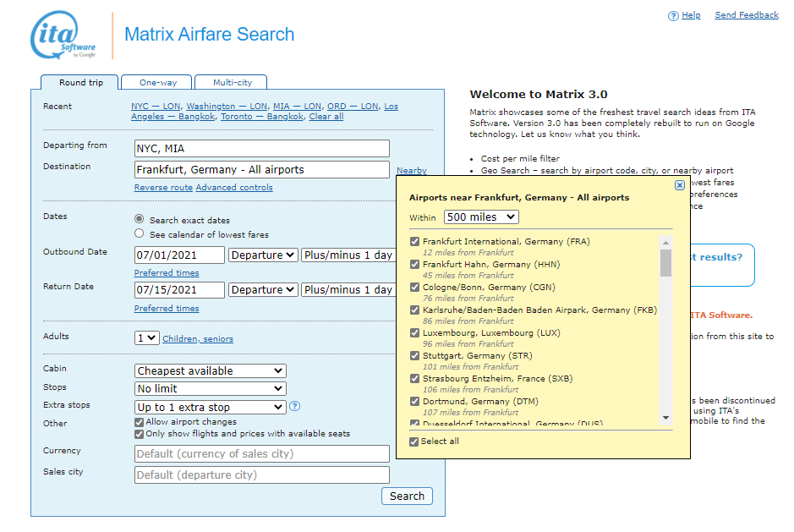Uncheck Stuttgart (STR) airport
Image resolution: width=794 pixels, height=532 pixels.
click(414, 356)
